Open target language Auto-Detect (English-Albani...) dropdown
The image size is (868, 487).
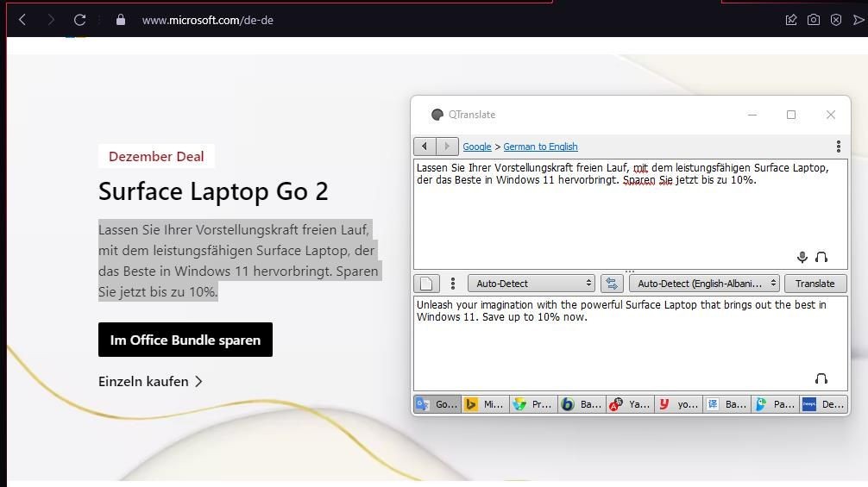coord(704,284)
